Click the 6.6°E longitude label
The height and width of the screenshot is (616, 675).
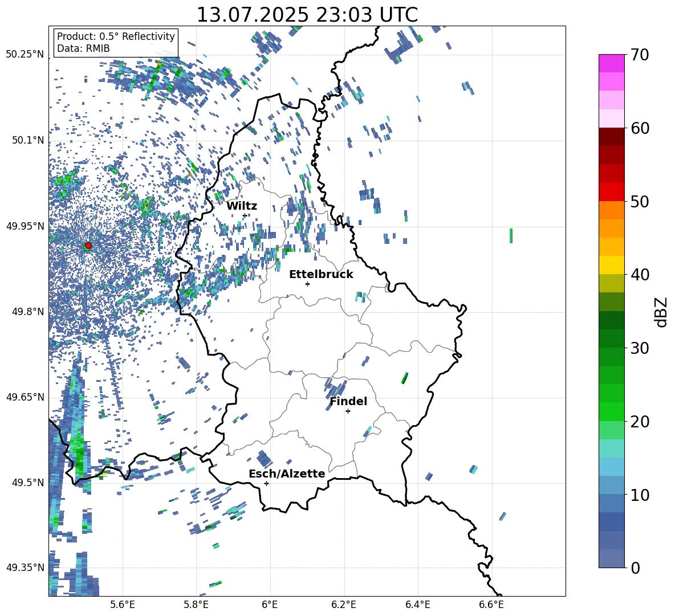[491, 605]
